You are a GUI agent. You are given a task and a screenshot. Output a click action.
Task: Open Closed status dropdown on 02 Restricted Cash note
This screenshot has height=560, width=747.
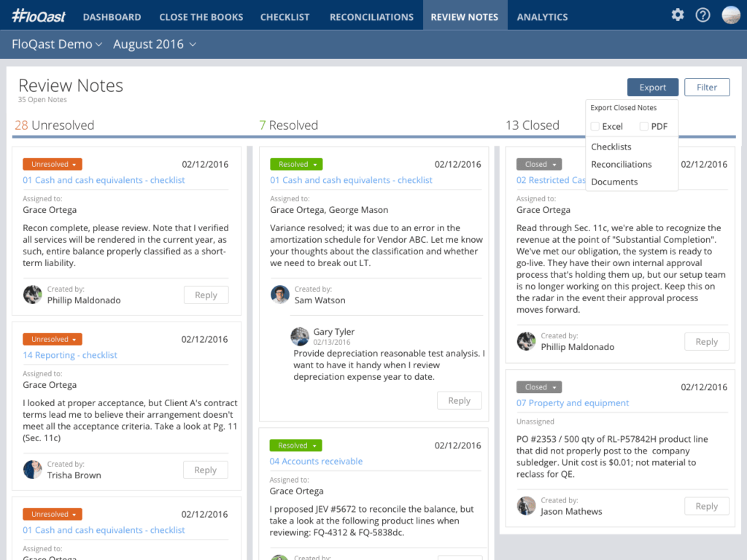539,164
